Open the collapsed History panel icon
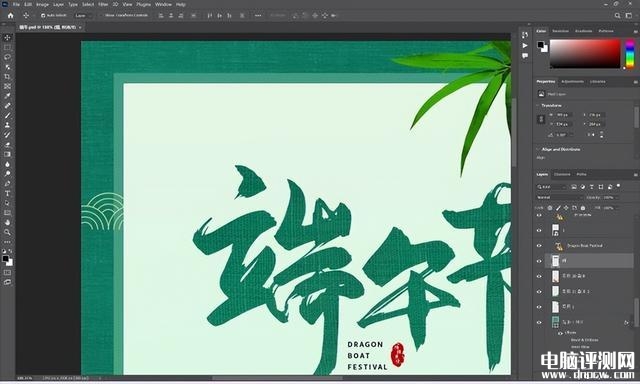This screenshot has width=640, height=384. [x=525, y=35]
